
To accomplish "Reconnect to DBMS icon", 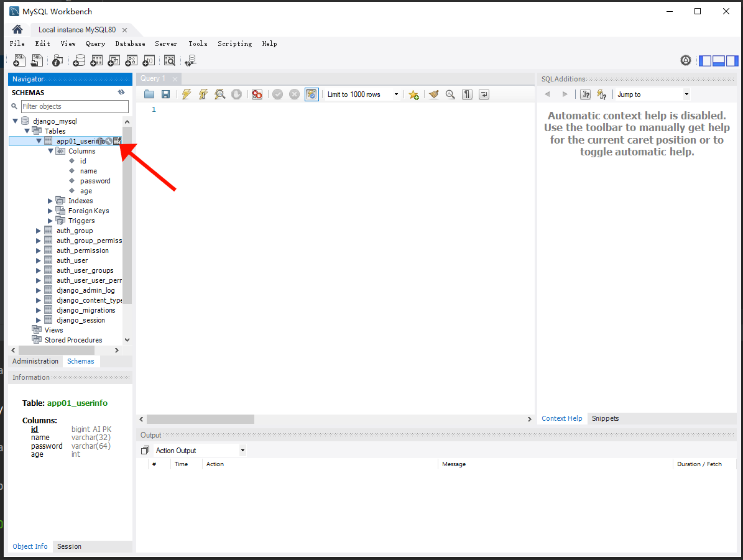I will coord(190,60).
